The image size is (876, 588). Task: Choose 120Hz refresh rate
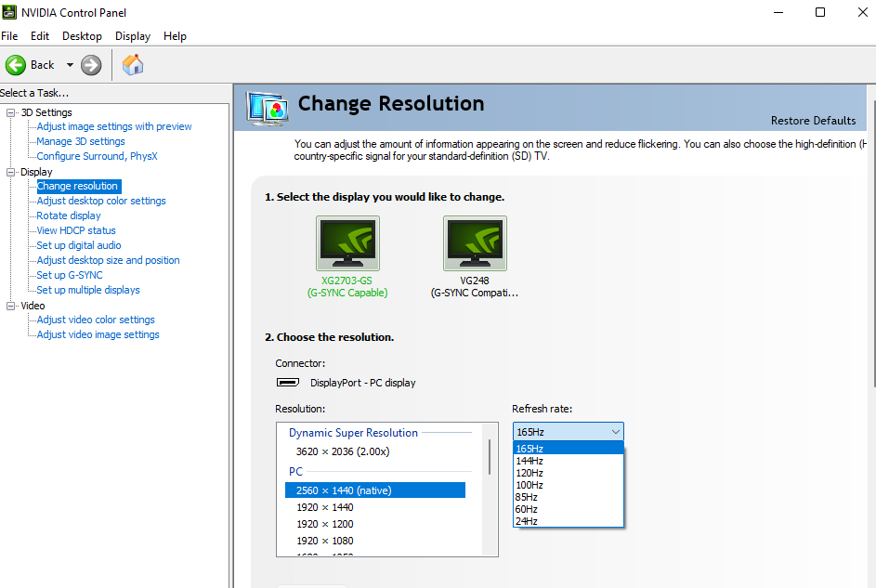pyautogui.click(x=569, y=473)
